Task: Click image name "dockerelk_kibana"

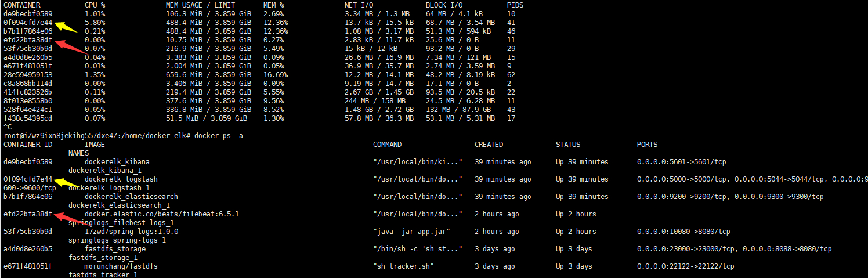Action: coord(117,161)
